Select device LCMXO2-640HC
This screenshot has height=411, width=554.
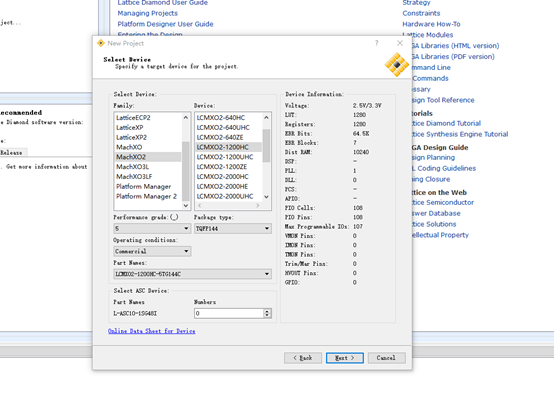[228, 118]
